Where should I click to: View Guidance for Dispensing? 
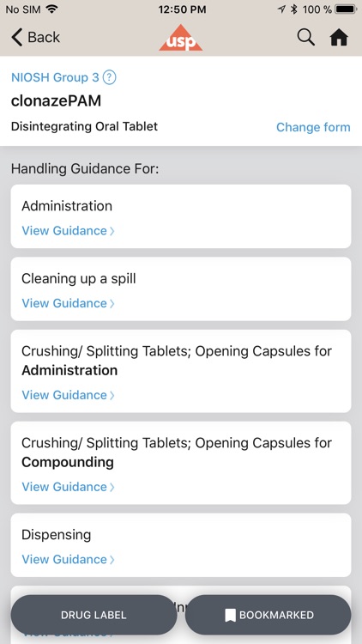tap(68, 559)
